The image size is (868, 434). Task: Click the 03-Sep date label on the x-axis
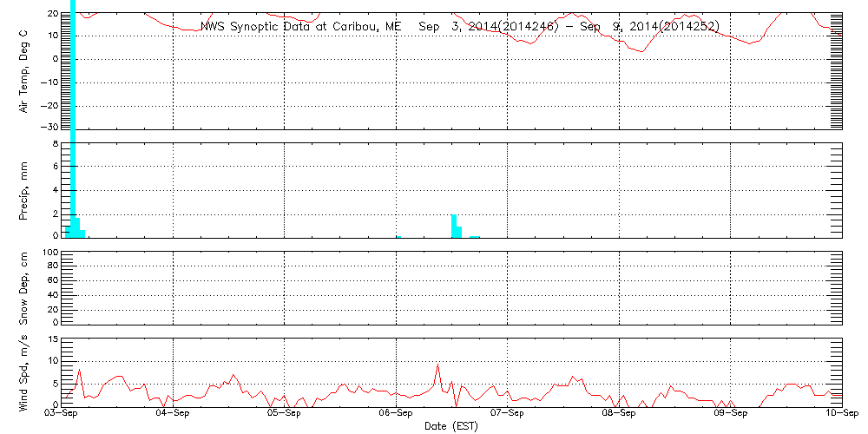pyautogui.click(x=62, y=414)
